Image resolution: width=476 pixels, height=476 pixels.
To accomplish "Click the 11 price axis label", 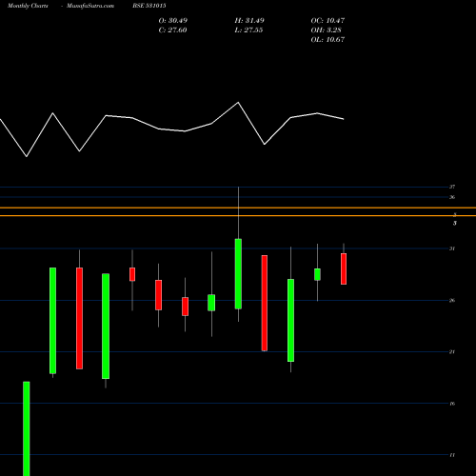I will click(x=452, y=455).
